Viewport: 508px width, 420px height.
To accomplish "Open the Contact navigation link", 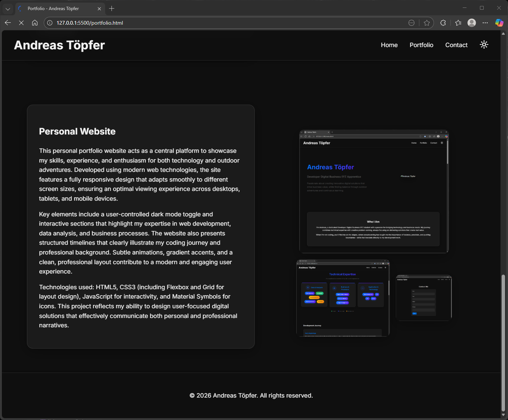I will 456,45.
